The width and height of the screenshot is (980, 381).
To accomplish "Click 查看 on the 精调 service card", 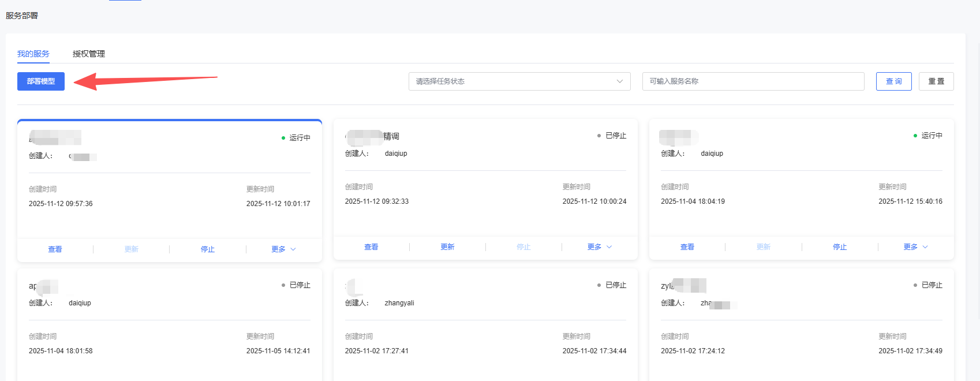I will click(371, 247).
